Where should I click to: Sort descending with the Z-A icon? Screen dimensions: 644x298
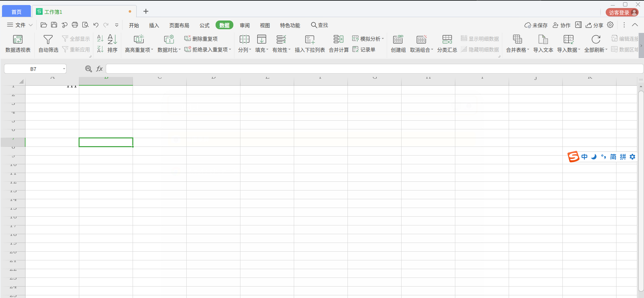click(100, 49)
